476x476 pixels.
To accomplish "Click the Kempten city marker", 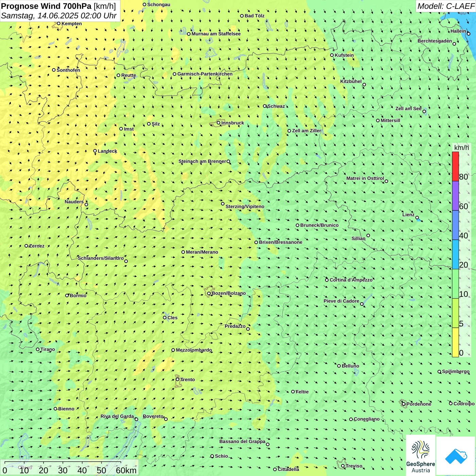I will (x=59, y=23).
